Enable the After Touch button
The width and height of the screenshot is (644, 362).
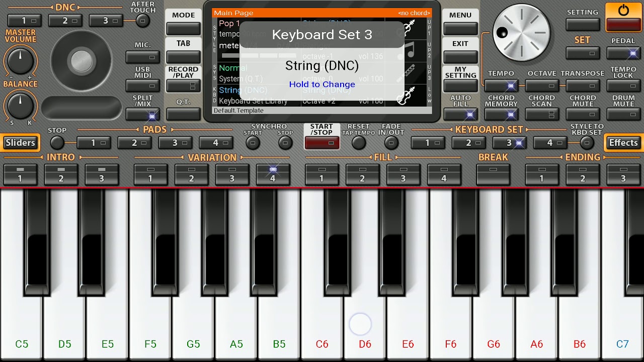(x=142, y=21)
